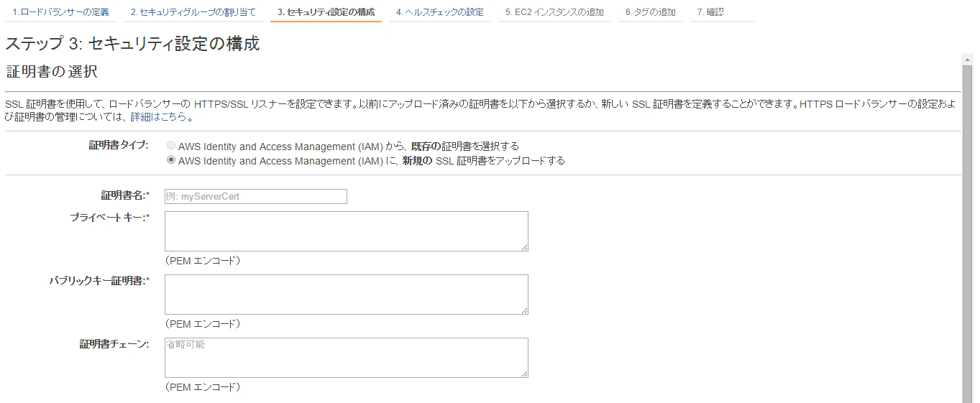Click the 証明書チェーン: label

(114, 344)
